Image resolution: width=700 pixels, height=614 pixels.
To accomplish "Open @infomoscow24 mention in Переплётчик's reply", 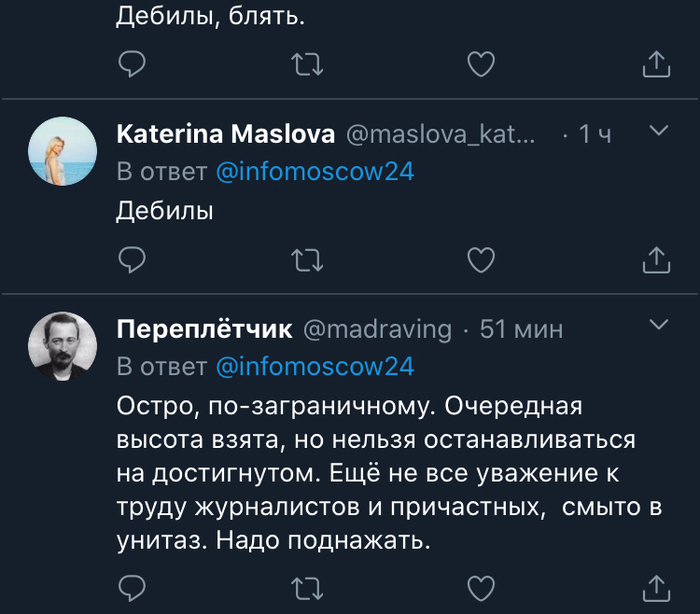I will (315, 366).
